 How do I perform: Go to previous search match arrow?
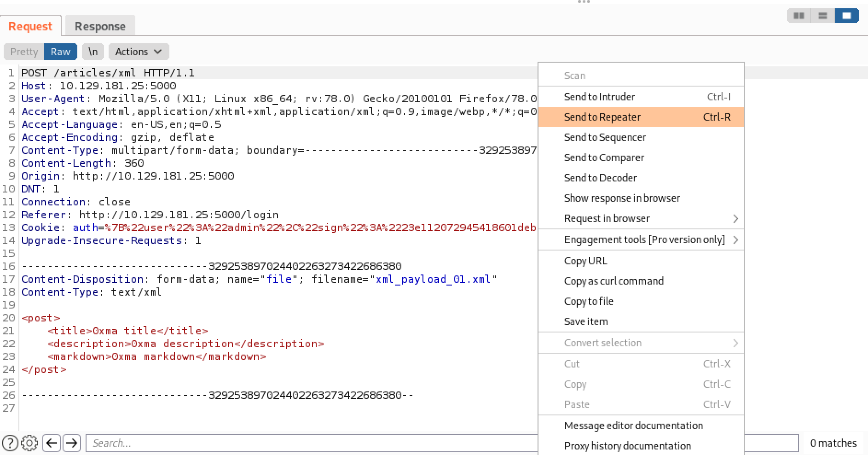click(52, 443)
